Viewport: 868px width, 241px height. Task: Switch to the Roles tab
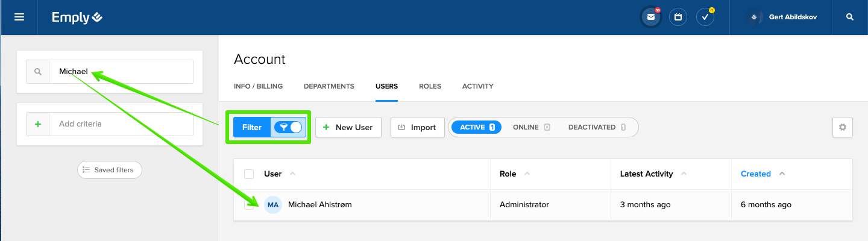(430, 86)
